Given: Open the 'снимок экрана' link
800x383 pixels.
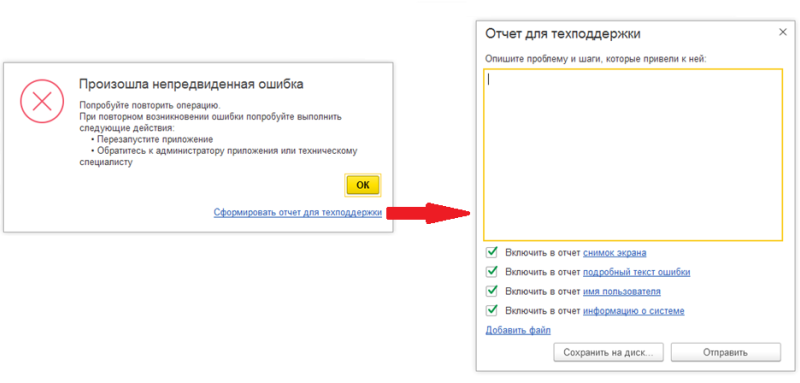Looking at the screenshot, I should click(x=615, y=252).
